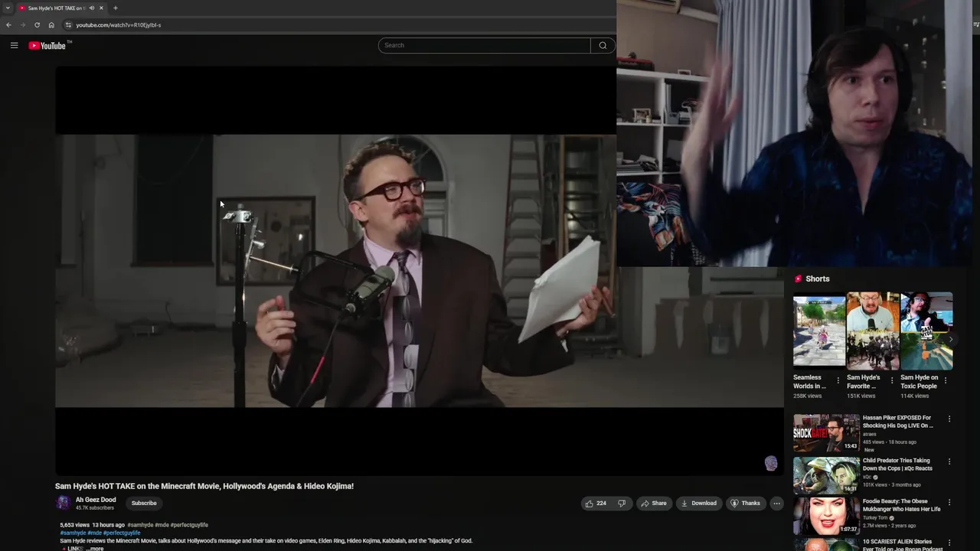Image resolution: width=980 pixels, height=551 pixels.
Task: Click the 'Seamless Worlds in ...' short title
Action: (810, 381)
